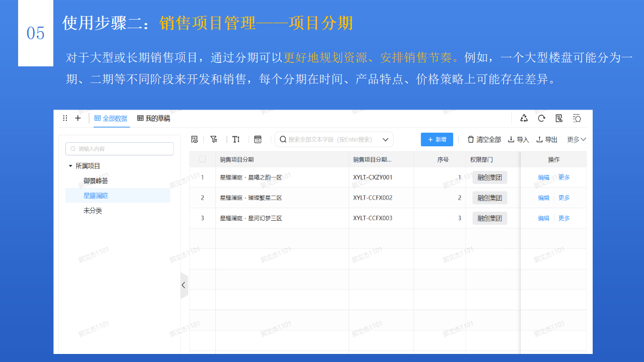This screenshot has height=362, width=644.
Task: Switch to the 全部数据 tab
Action: [111, 118]
